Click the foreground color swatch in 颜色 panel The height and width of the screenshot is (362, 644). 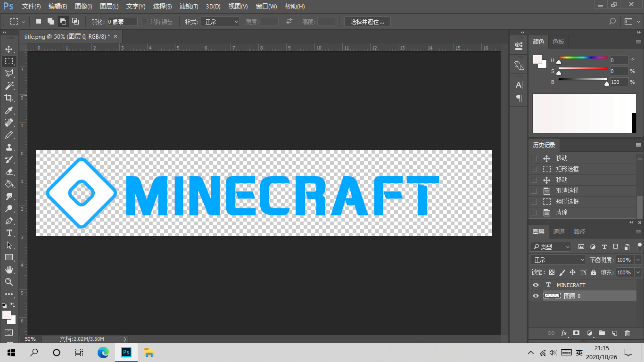537,59
